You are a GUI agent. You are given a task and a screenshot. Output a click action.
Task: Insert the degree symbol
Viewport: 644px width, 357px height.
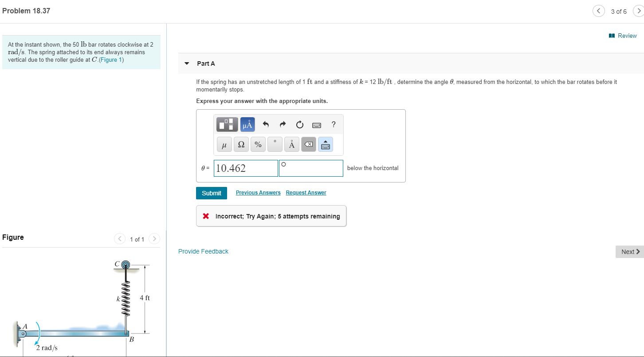pos(275,144)
